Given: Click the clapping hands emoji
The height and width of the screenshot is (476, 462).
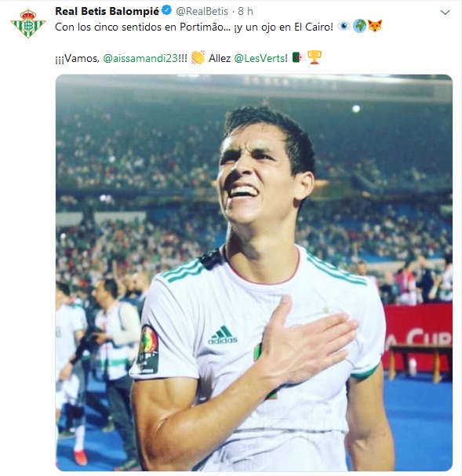Looking at the screenshot, I should (198, 57).
